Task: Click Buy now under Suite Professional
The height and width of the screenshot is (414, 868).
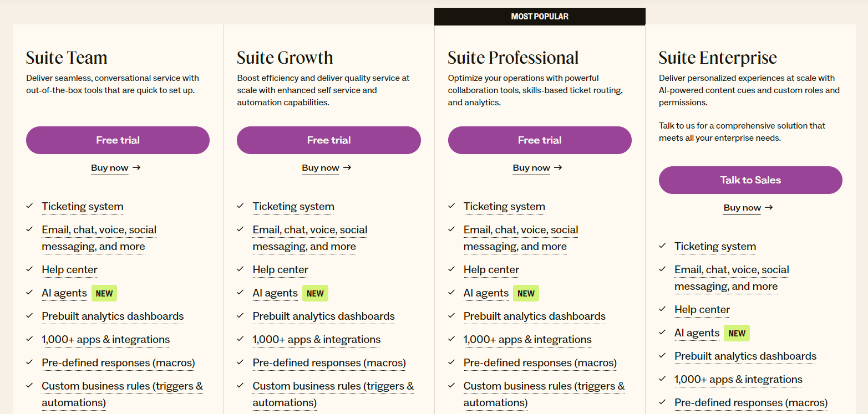Action: 531,167
